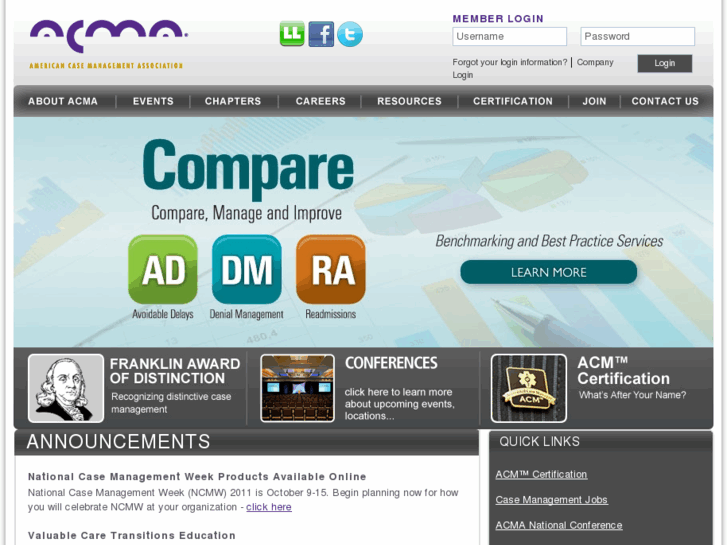Open the Twitter bird icon
The height and width of the screenshot is (545, 727).
tap(350, 34)
